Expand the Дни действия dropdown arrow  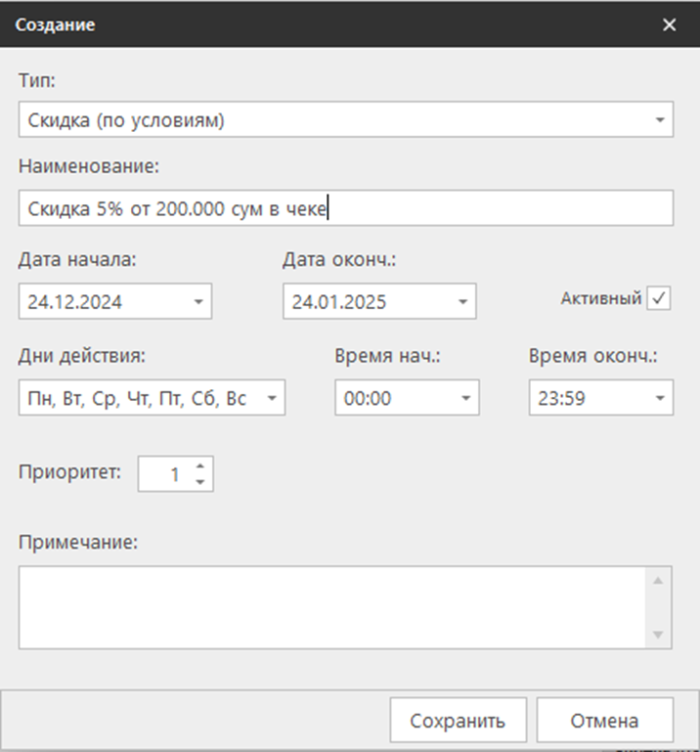(x=271, y=398)
